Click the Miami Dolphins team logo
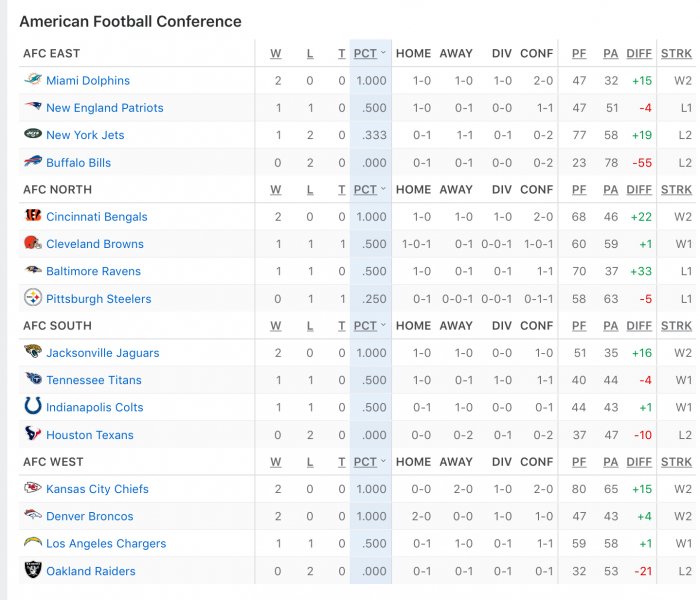Screen dimensions: 700x600 (x=33, y=80)
